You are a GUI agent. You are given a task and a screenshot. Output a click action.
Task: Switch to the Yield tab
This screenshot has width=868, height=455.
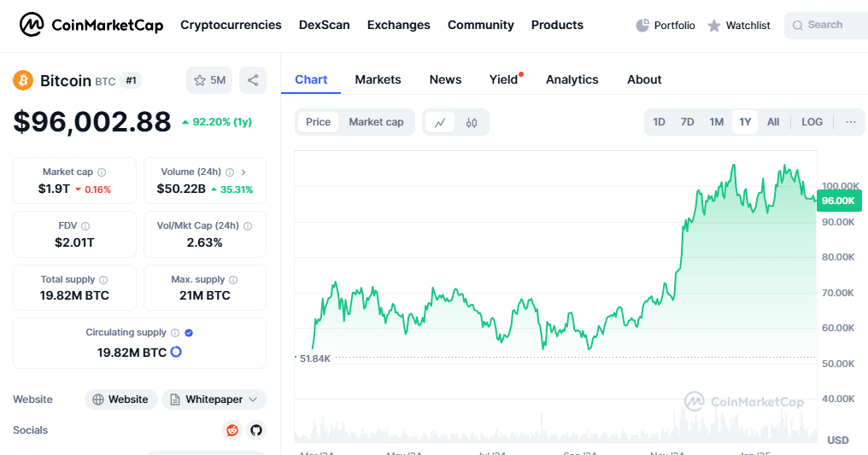click(504, 79)
